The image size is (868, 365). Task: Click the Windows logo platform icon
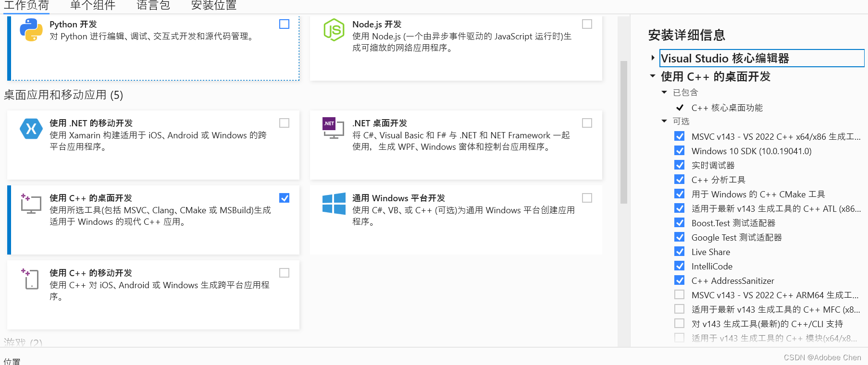[334, 204]
